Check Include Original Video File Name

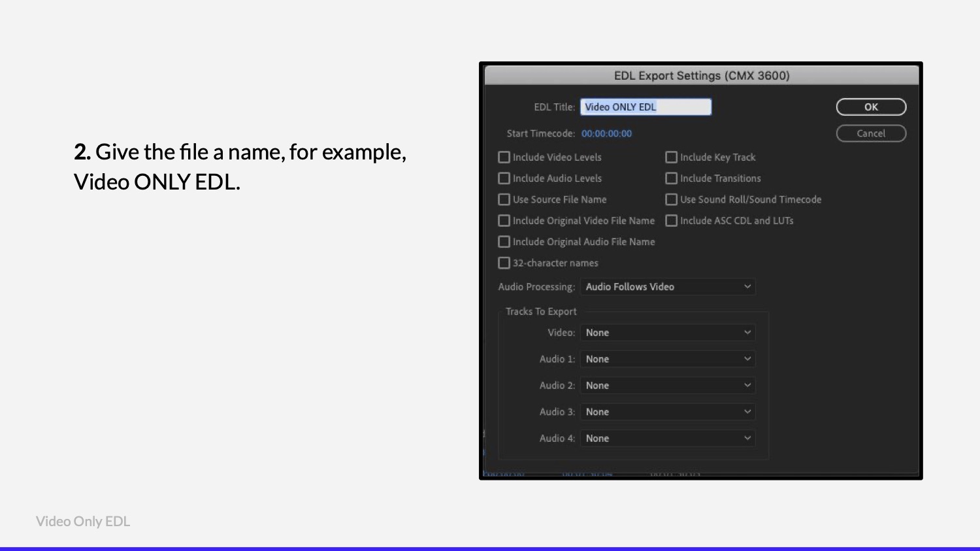504,220
